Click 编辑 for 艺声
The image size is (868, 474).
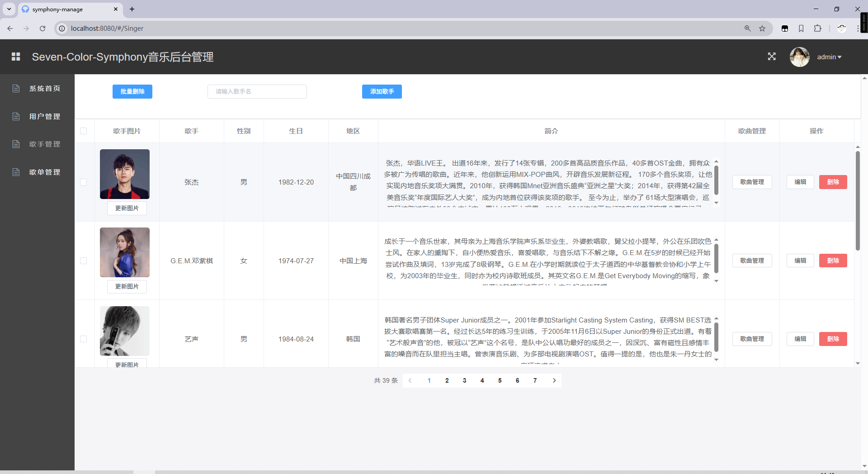800,339
